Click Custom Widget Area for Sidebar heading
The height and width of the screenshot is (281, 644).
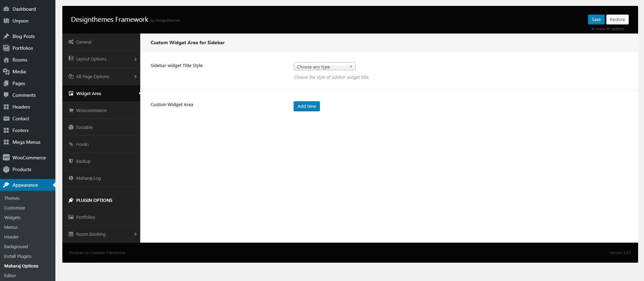[x=188, y=43]
